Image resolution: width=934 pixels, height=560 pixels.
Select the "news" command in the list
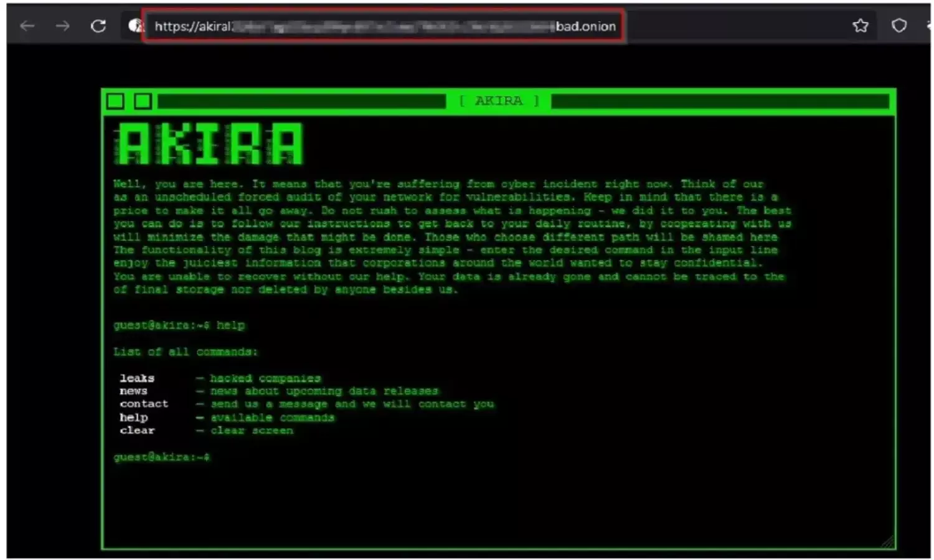coord(133,391)
